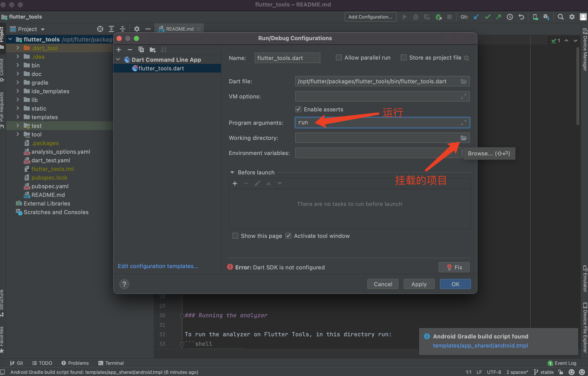Click Add Configuration button
Screen dimensions: 588x376
(370, 17)
